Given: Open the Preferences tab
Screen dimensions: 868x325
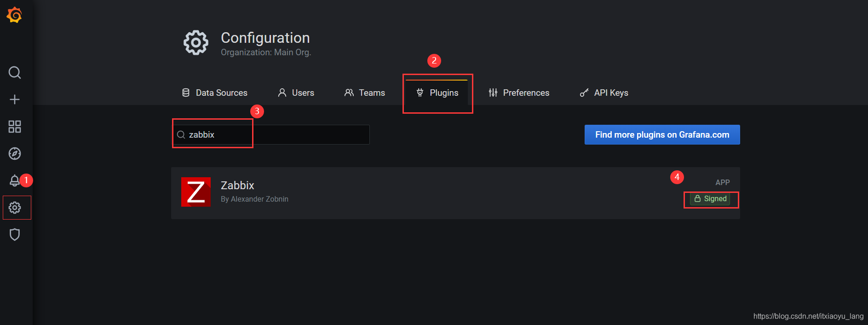Looking at the screenshot, I should click(x=519, y=93).
